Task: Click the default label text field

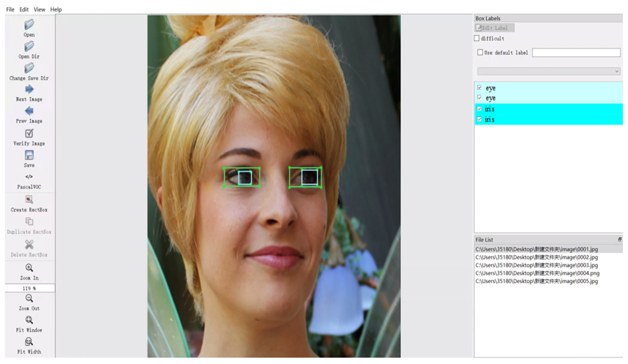Action: tap(576, 53)
